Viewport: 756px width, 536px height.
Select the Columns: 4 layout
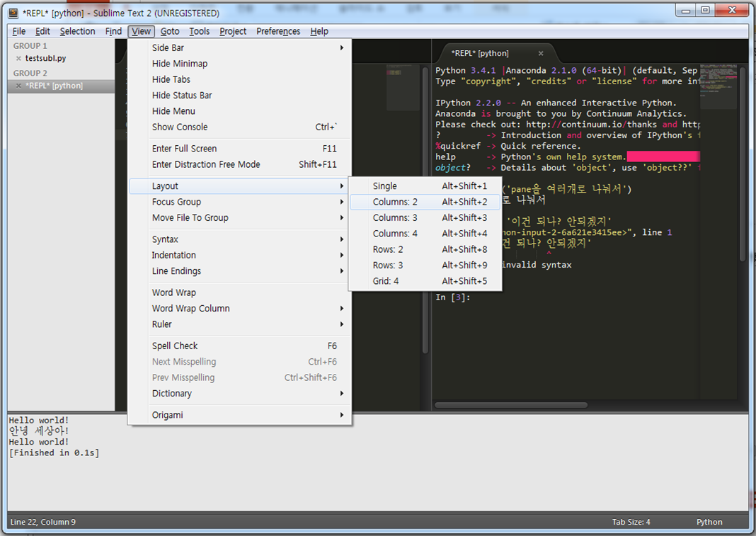coord(425,234)
